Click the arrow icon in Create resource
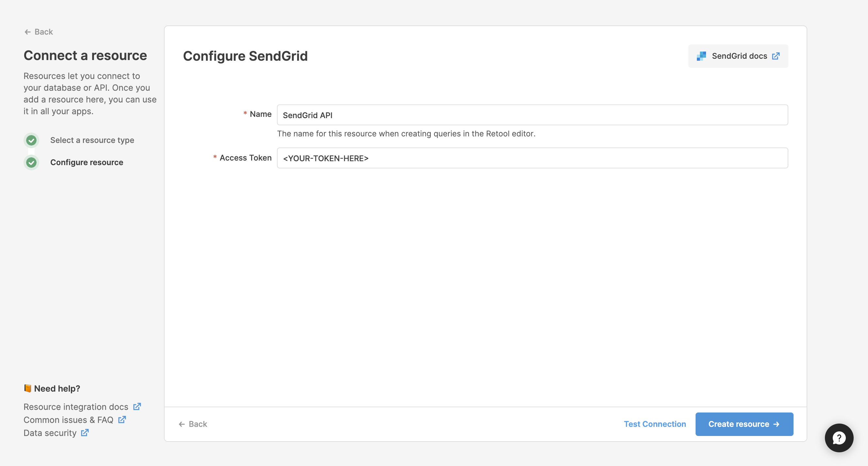868x466 pixels. pos(776,424)
